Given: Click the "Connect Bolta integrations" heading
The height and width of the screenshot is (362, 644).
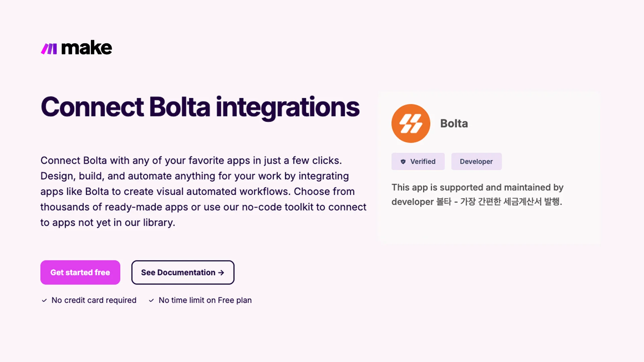Looking at the screenshot, I should [x=200, y=107].
